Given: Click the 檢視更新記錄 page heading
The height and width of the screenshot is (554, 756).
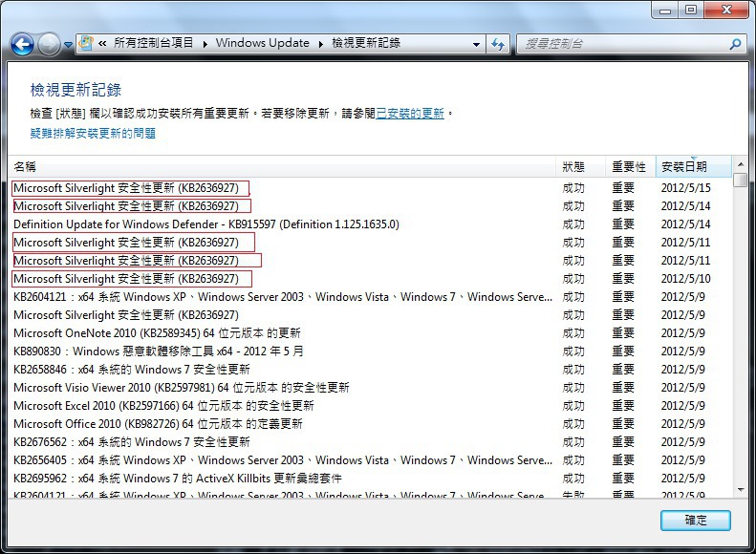Looking at the screenshot, I should (x=76, y=90).
